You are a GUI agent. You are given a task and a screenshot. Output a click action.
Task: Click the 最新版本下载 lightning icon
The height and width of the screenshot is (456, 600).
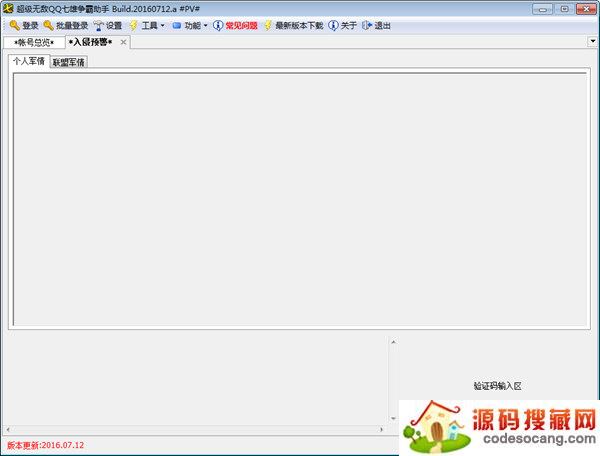[x=268, y=26]
